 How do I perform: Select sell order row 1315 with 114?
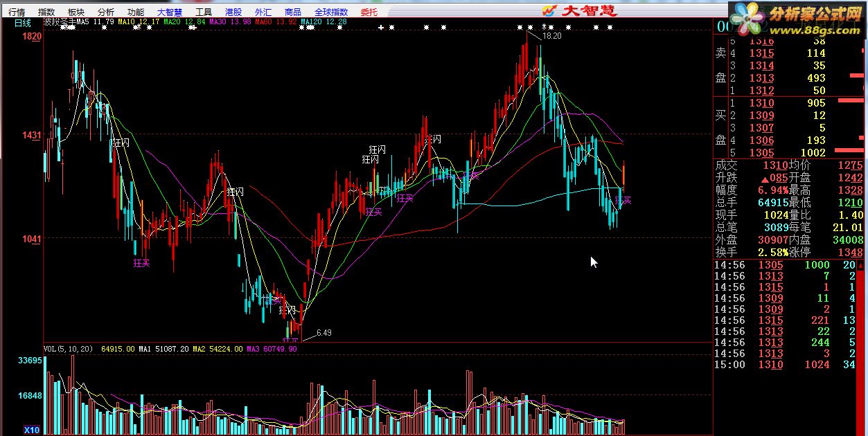tap(790, 53)
